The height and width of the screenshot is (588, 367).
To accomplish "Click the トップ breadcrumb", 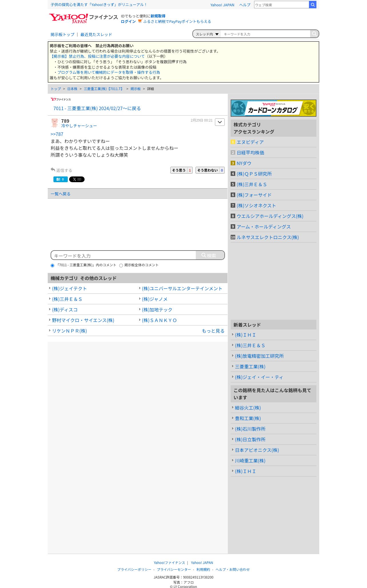I will (56, 89).
